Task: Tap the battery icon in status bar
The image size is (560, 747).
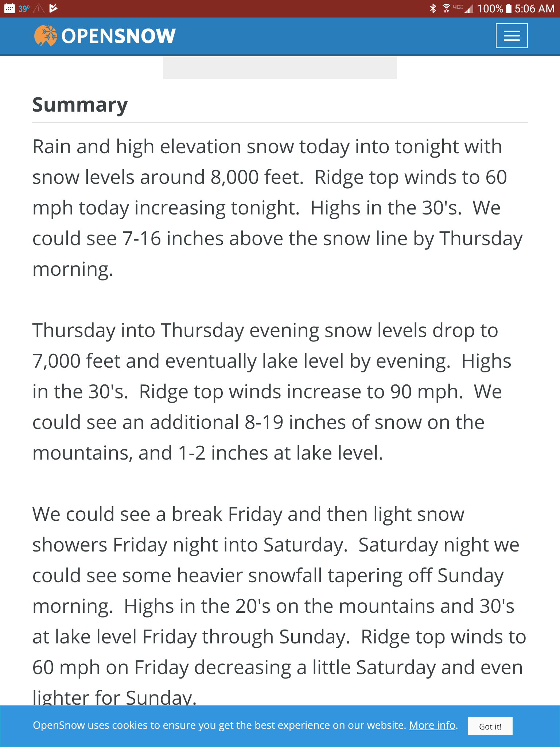Action: pos(509,8)
